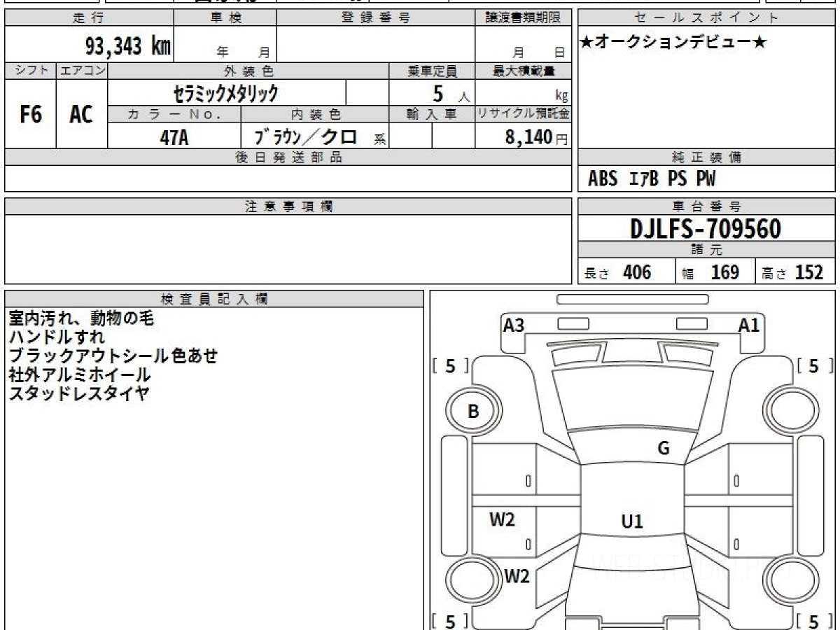Viewport: 840px width, 630px height.
Task: Select the エアコン header cell
Action: [81, 71]
